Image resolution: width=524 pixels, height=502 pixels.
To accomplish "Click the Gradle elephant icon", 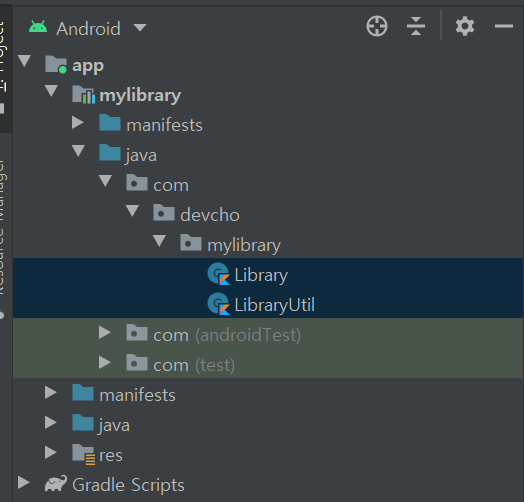I will pos(55,484).
